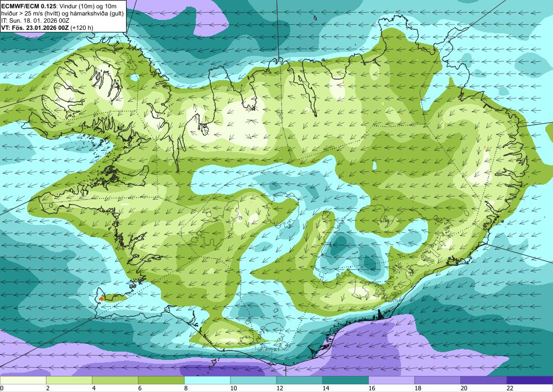
Task: Click the pale cream 0–2 m/s legend swatch
Action: 23,380
